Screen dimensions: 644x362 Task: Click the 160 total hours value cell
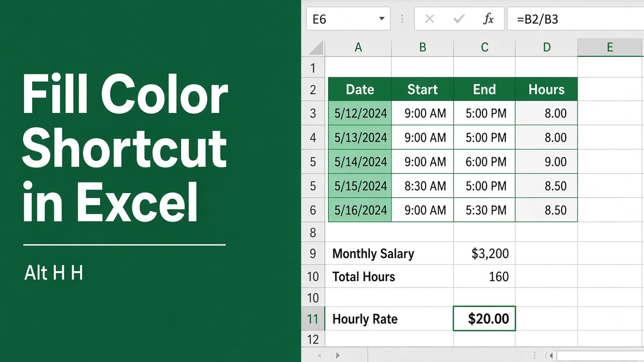click(x=485, y=277)
